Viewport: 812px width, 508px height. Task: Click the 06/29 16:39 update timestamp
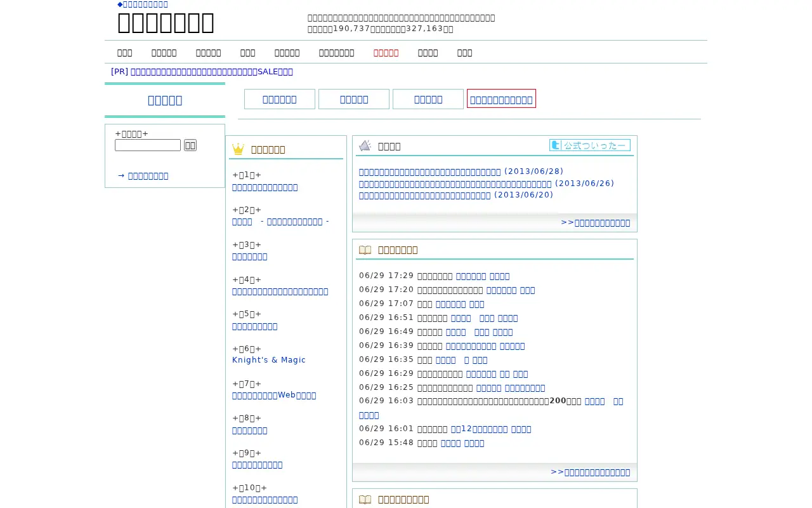[x=386, y=345]
